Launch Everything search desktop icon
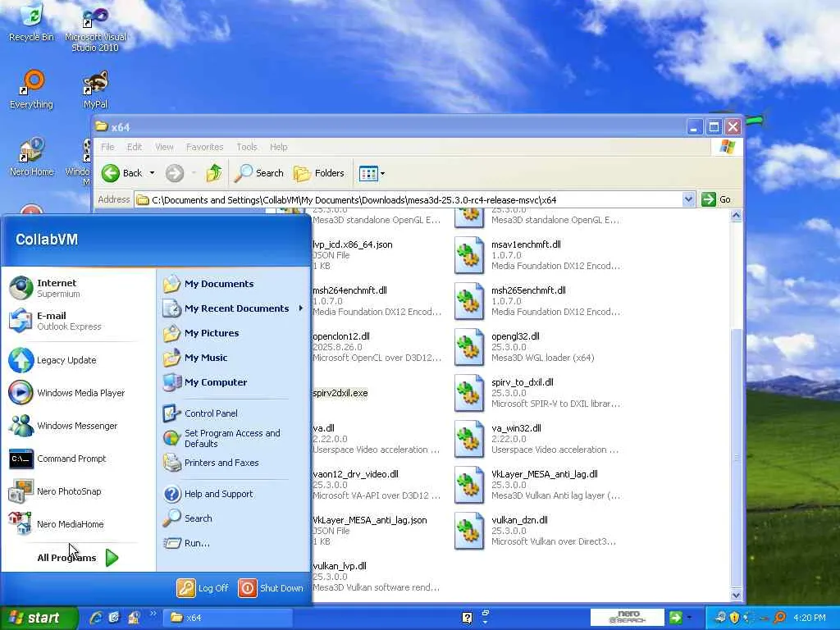Screen dimensions: 840x630 31,89
